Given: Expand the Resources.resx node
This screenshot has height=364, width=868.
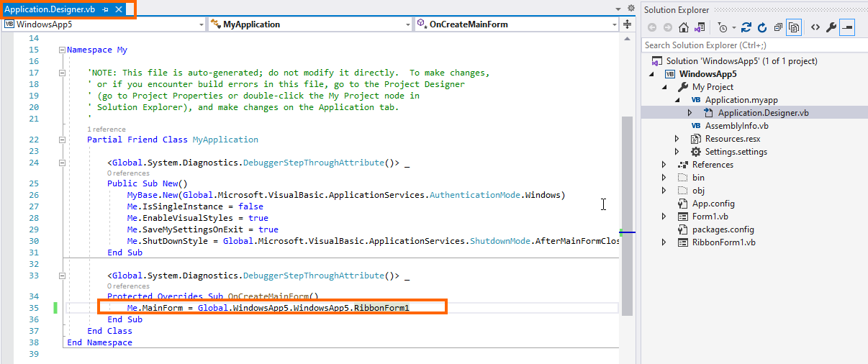Looking at the screenshot, I should click(677, 139).
